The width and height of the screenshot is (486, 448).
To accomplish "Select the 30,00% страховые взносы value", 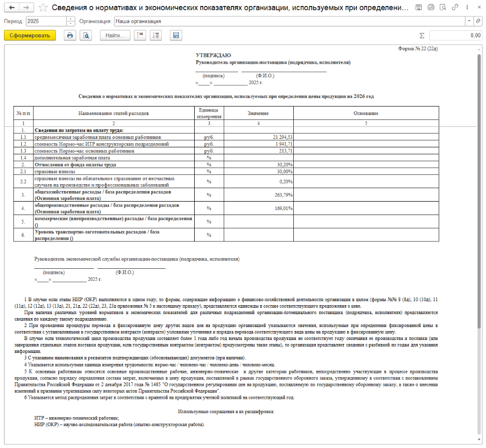I will pyautogui.click(x=258, y=171).
